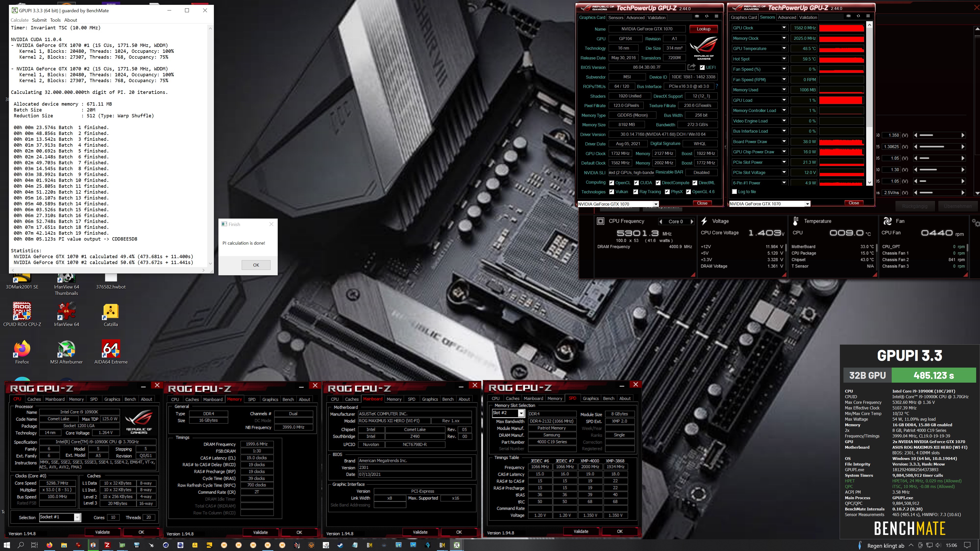The height and width of the screenshot is (551, 980).
Task: Switch to the Advanced tab in left GPU-Z window
Action: click(x=635, y=18)
